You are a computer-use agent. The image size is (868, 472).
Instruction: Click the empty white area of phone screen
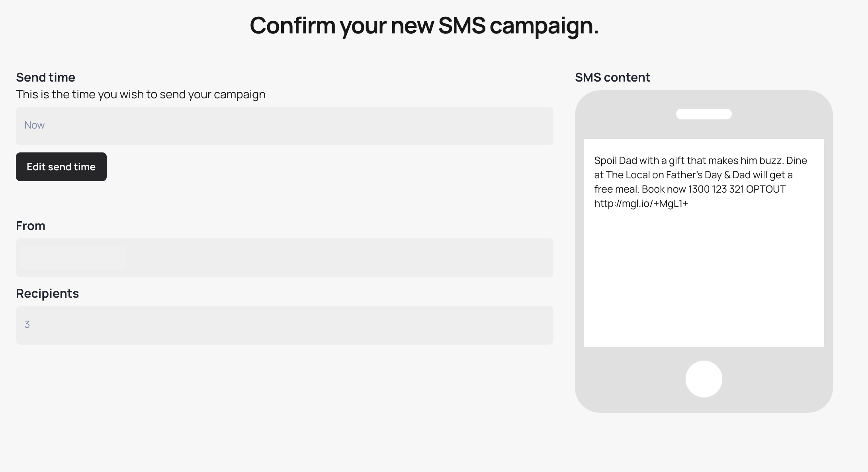pyautogui.click(x=704, y=279)
